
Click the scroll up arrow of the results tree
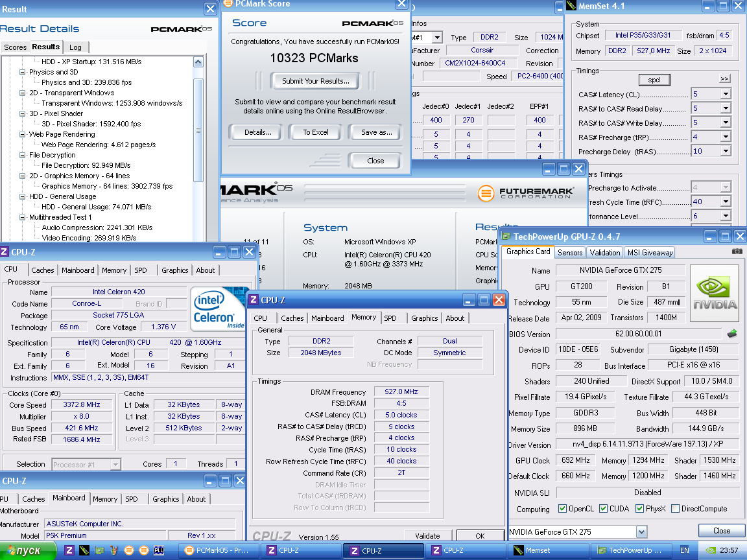point(198,62)
